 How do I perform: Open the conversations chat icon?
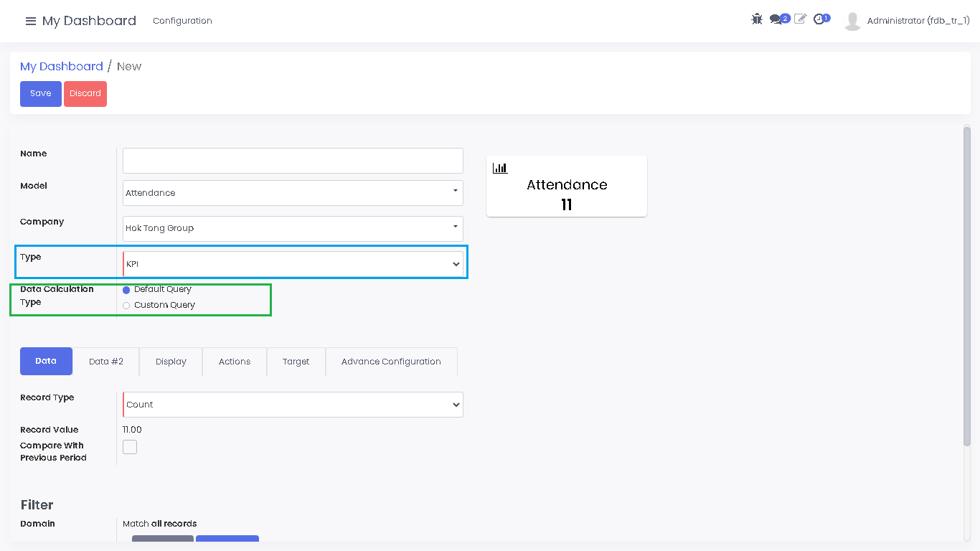776,19
